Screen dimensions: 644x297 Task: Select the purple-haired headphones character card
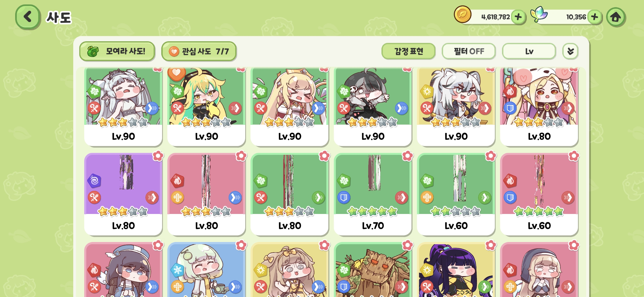click(456, 270)
